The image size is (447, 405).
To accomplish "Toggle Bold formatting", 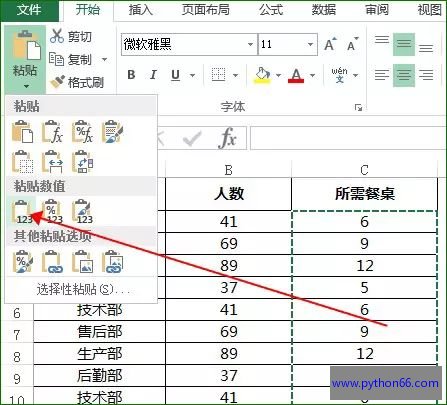I will point(131,75).
